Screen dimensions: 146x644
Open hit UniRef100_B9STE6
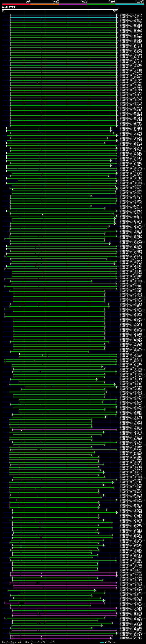[x=131, y=25]
